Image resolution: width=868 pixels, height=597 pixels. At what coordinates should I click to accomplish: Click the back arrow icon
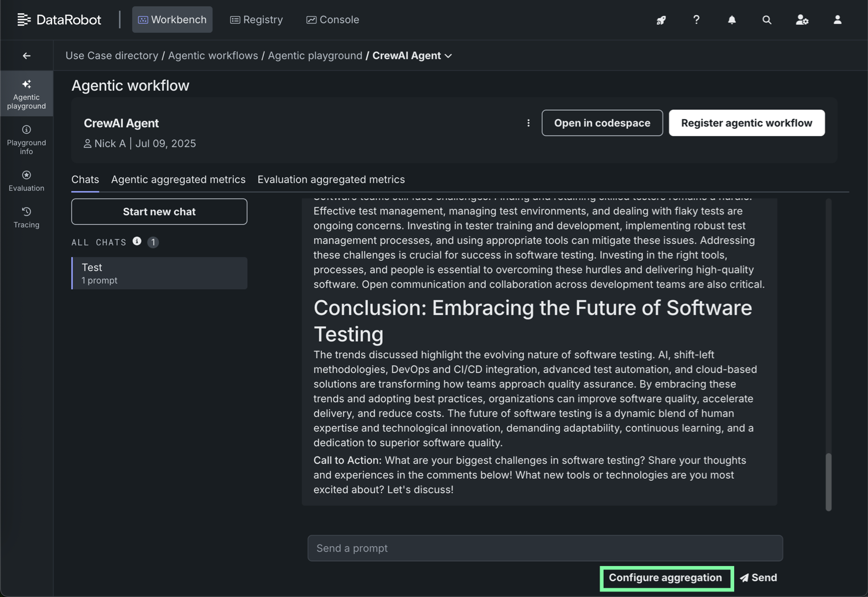click(27, 56)
